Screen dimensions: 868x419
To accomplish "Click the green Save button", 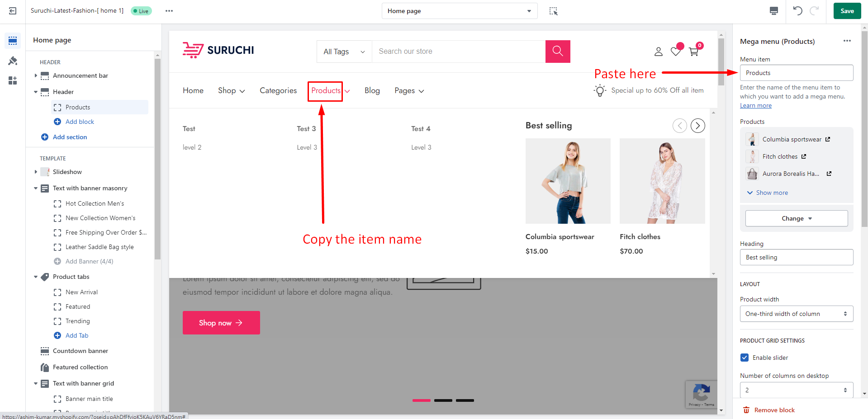I will [847, 11].
